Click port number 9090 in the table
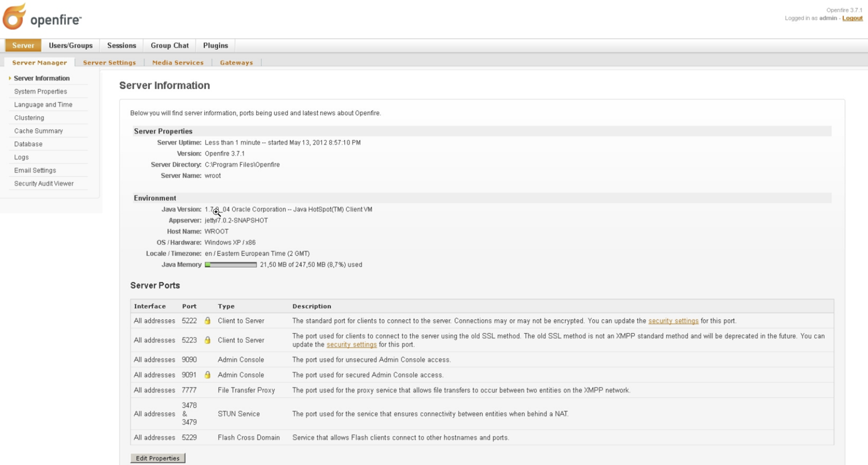Screen dimensions: 868x465 pos(189,360)
